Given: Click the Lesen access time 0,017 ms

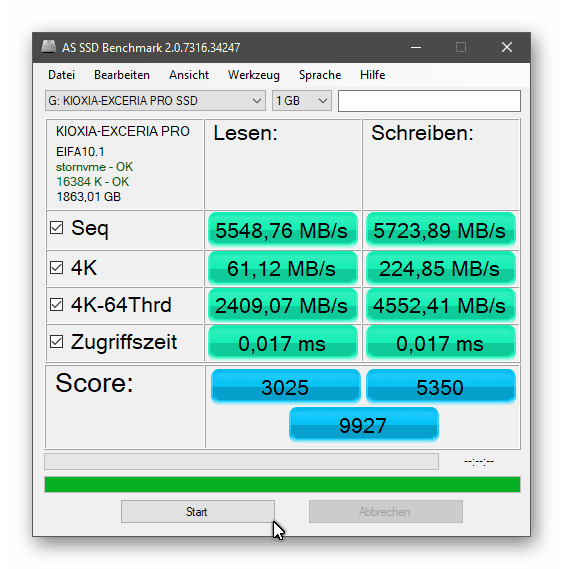Looking at the screenshot, I should (x=282, y=343).
